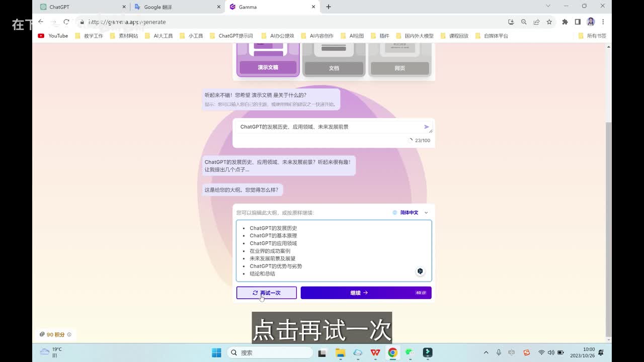Open the zoom magnifier icon in address bar

click(524, 22)
